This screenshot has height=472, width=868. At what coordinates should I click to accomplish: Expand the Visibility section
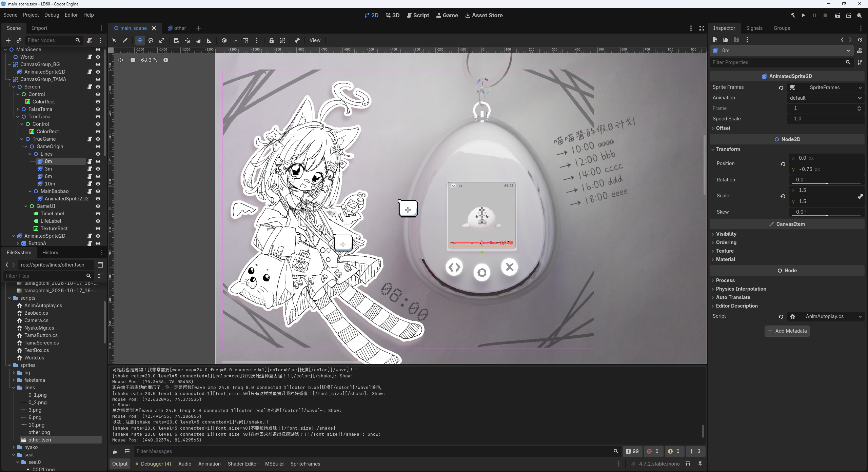[x=726, y=234]
